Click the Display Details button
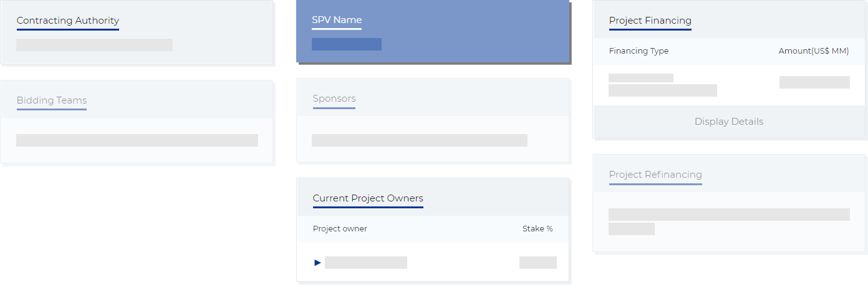 [x=728, y=122]
